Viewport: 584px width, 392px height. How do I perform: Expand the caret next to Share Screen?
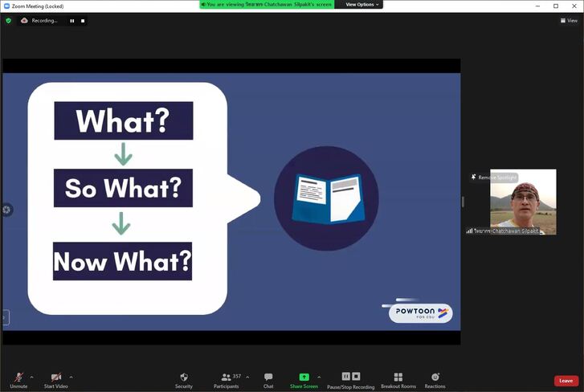click(319, 376)
